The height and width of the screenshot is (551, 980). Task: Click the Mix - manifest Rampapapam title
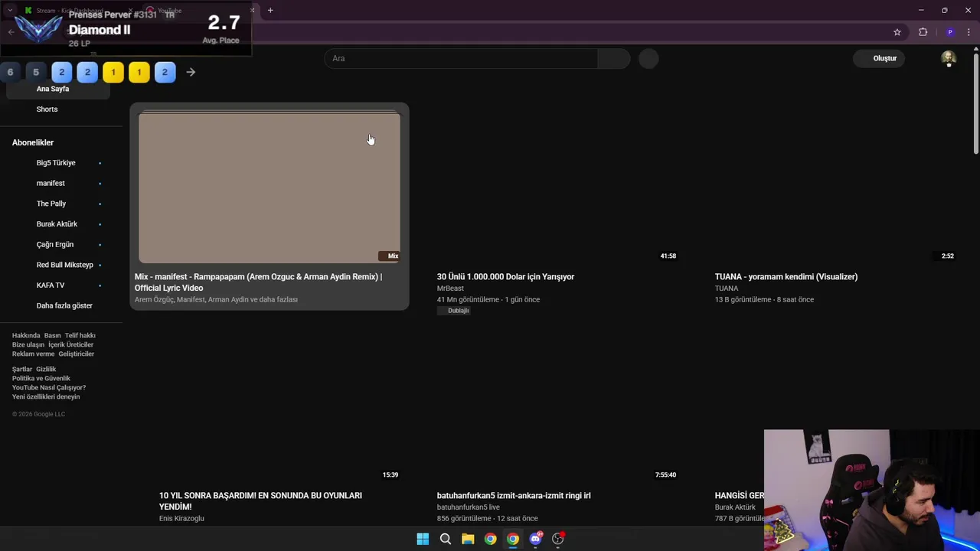[259, 282]
